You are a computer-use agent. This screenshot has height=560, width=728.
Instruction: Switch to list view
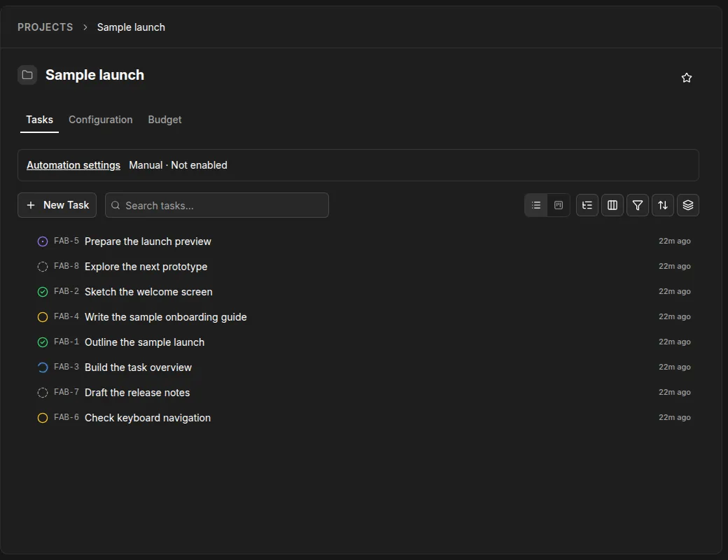tap(536, 205)
